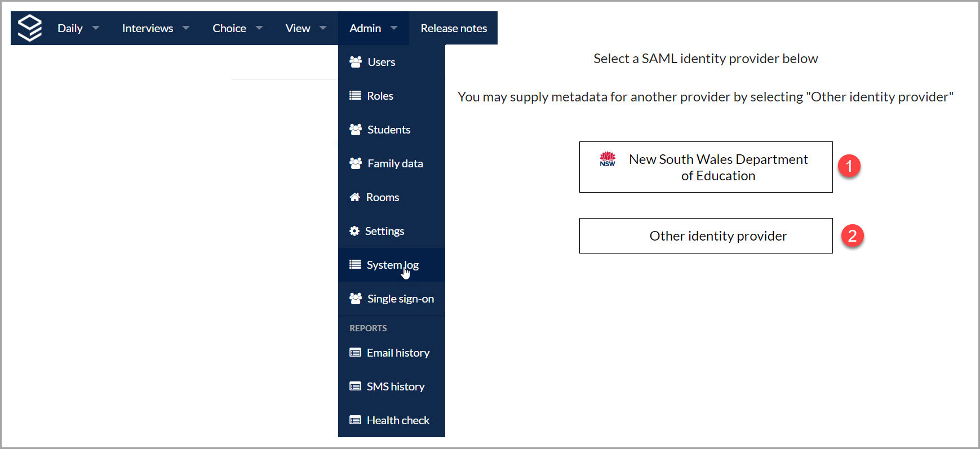Choose New South Wales Department of Education
The height and width of the screenshot is (449, 980).
(x=706, y=167)
